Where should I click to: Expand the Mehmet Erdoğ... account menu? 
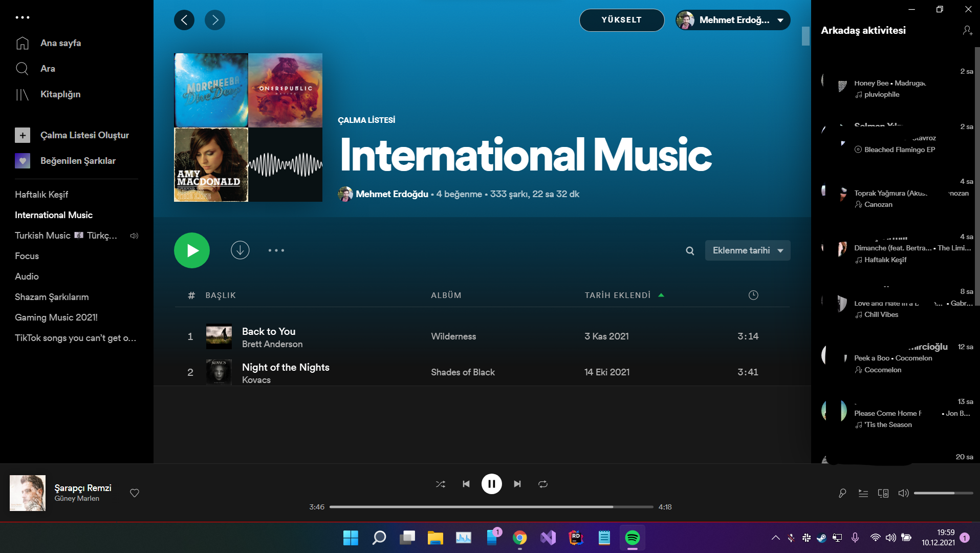pyautogui.click(x=733, y=20)
